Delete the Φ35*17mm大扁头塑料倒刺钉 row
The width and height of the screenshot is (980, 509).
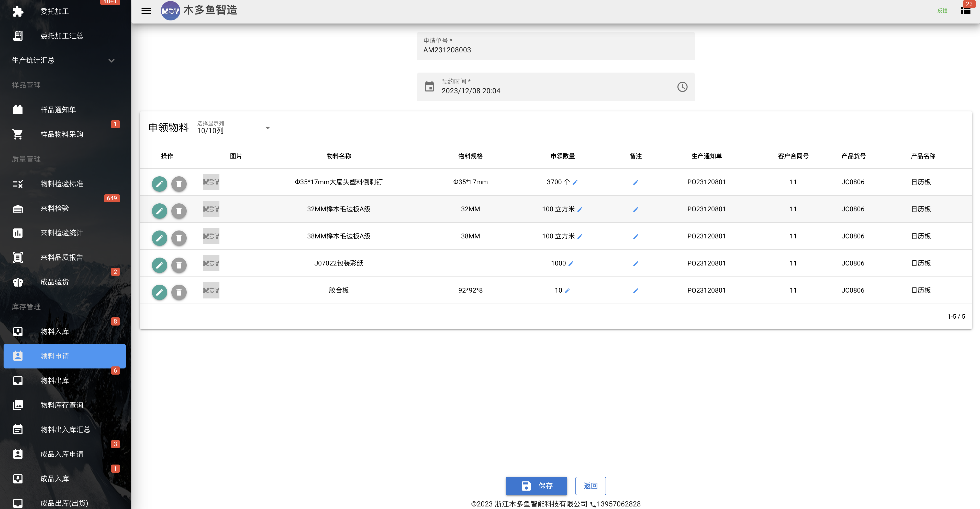coord(179,184)
